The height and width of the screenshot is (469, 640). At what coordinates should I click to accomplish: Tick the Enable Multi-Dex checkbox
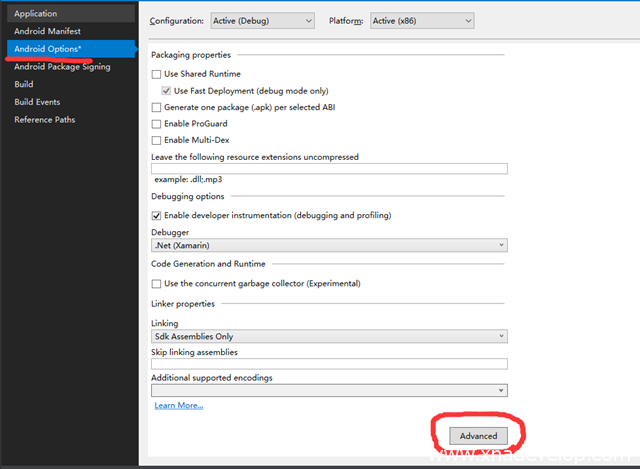[156, 140]
